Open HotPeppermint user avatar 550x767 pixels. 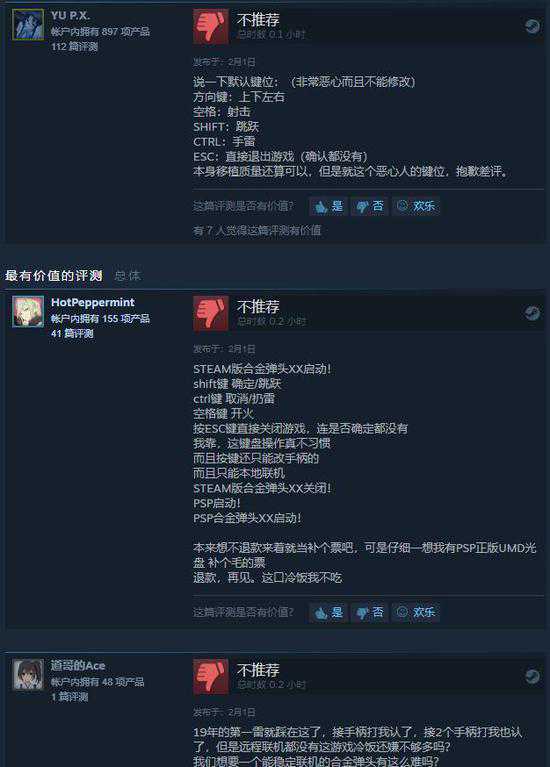28,311
